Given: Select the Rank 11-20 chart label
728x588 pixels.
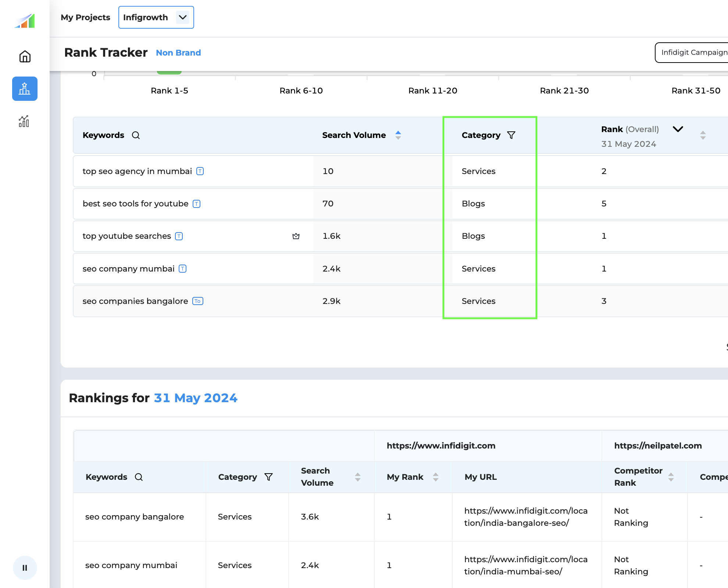Looking at the screenshot, I should (433, 91).
